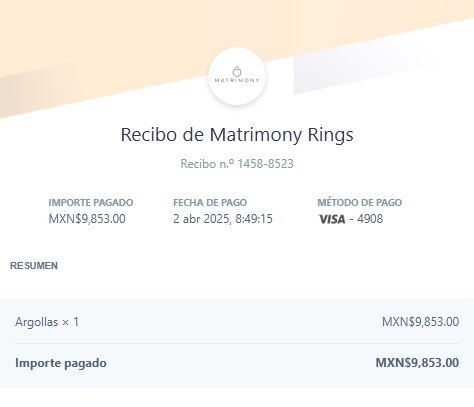This screenshot has height=407, width=474.
Task: Click the card ending 4908
Action: tap(370, 219)
